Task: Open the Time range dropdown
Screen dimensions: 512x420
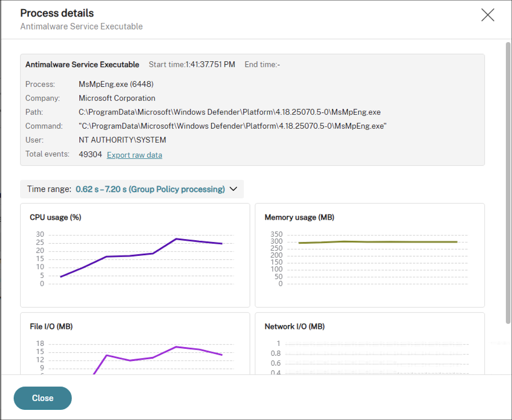Action: click(x=132, y=189)
